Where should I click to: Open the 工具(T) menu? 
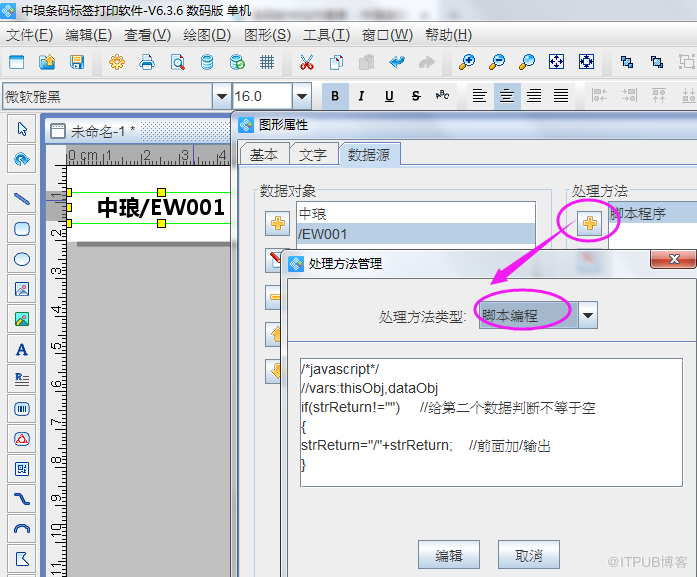[326, 35]
